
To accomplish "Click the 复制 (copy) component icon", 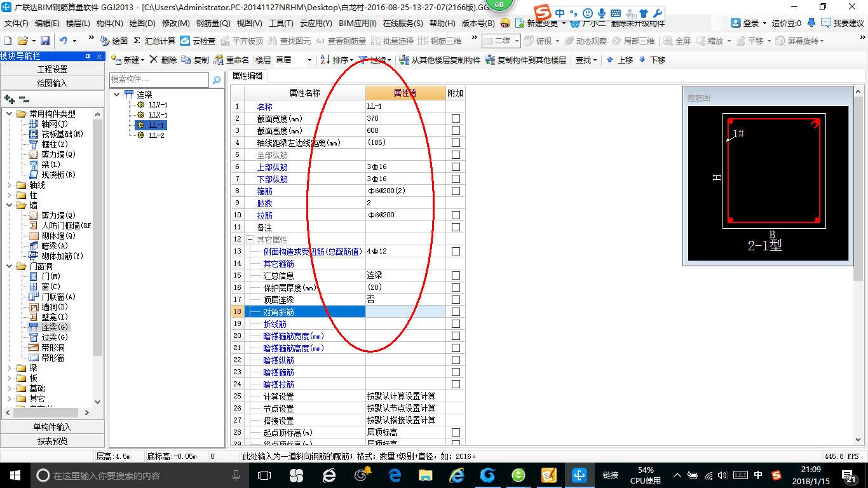I will (186, 60).
